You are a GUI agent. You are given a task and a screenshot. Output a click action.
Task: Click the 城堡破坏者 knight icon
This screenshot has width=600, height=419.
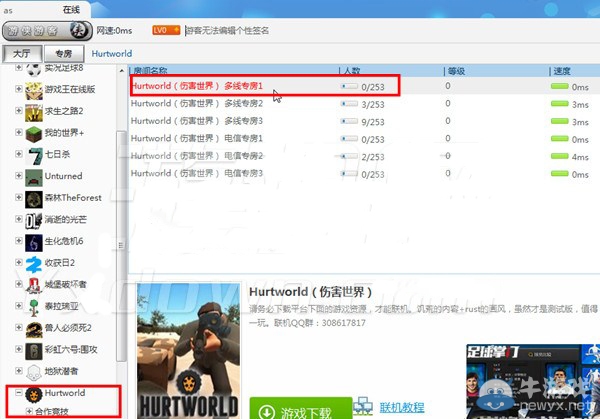34,286
